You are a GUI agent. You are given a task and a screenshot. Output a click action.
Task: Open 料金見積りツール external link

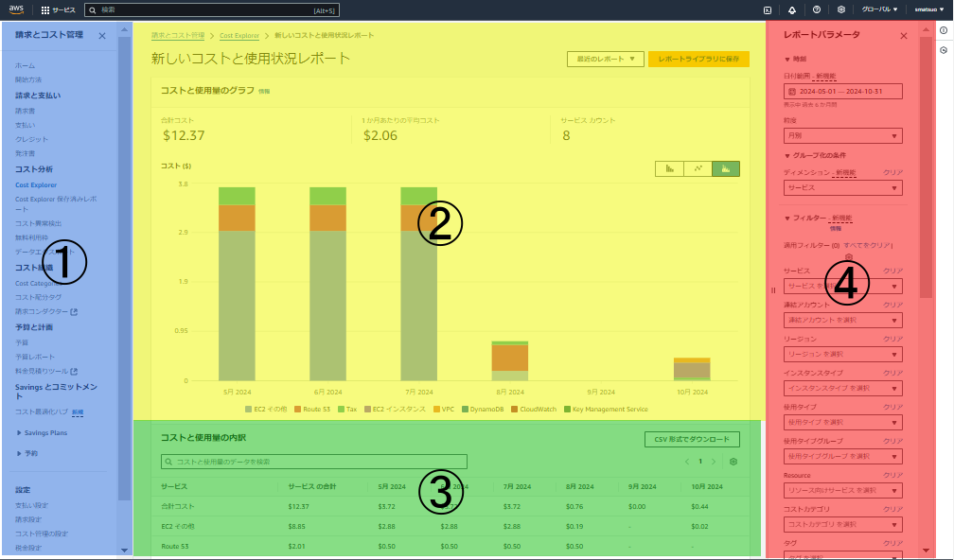pyautogui.click(x=74, y=371)
